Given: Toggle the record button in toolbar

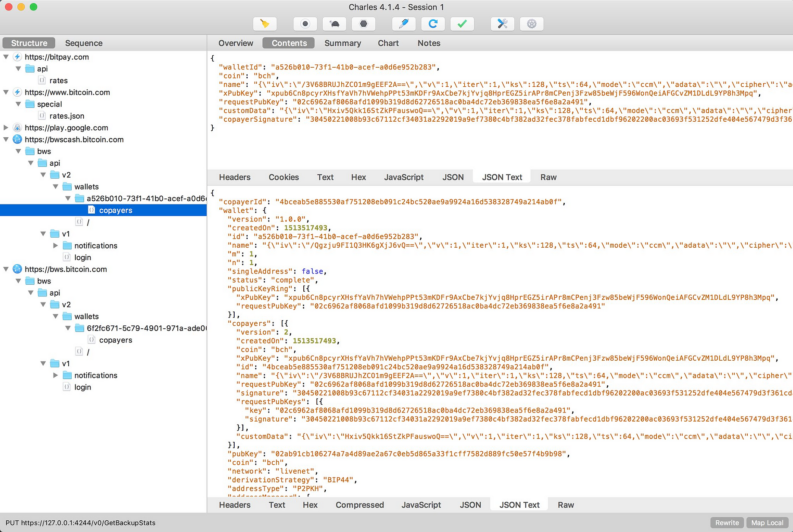Looking at the screenshot, I should (x=305, y=24).
